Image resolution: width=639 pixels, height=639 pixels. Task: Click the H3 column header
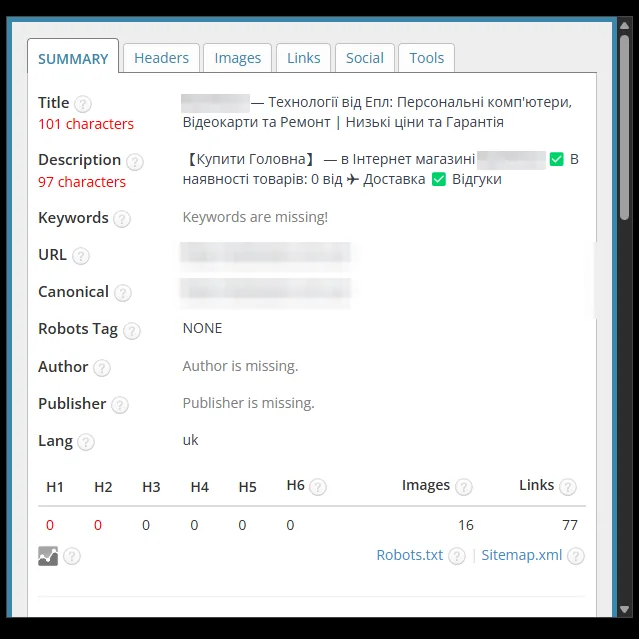coord(151,487)
